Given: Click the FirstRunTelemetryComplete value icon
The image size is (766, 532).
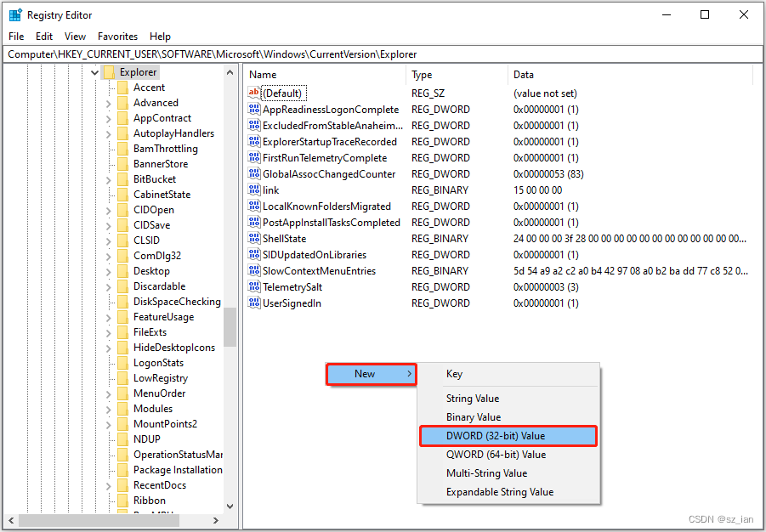Looking at the screenshot, I should pos(254,157).
